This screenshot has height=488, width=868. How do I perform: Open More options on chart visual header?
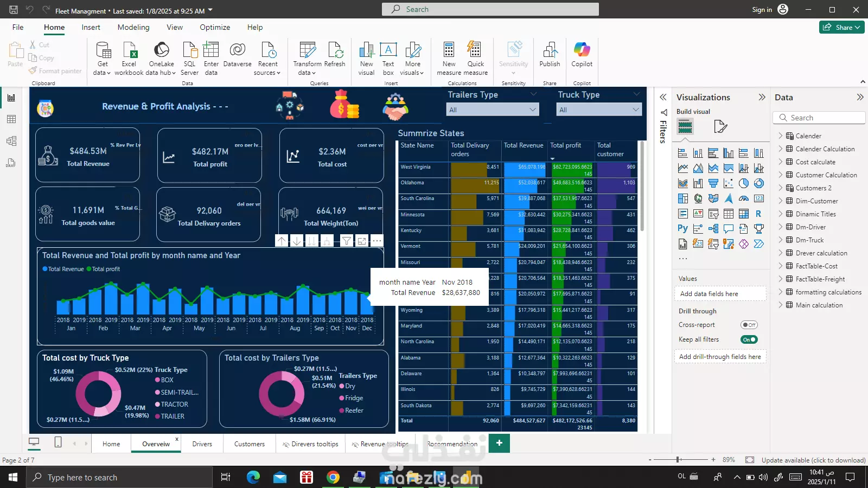(376, 241)
